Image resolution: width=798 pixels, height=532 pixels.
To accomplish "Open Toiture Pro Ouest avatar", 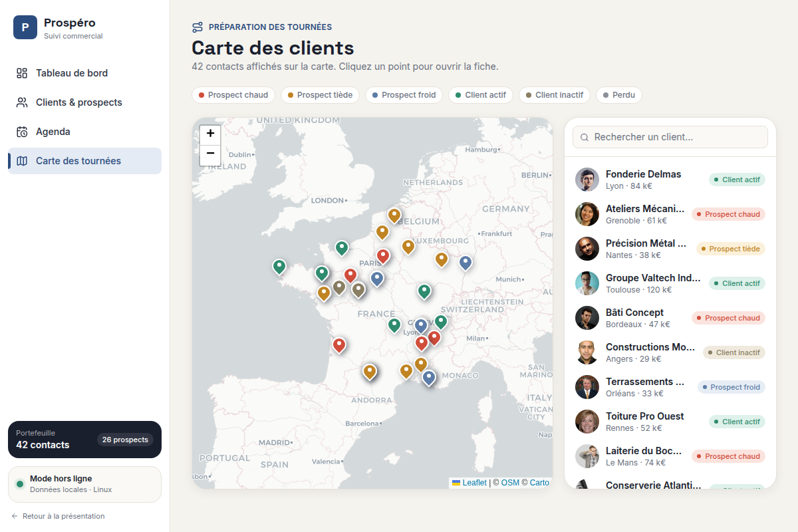I will pos(587,422).
